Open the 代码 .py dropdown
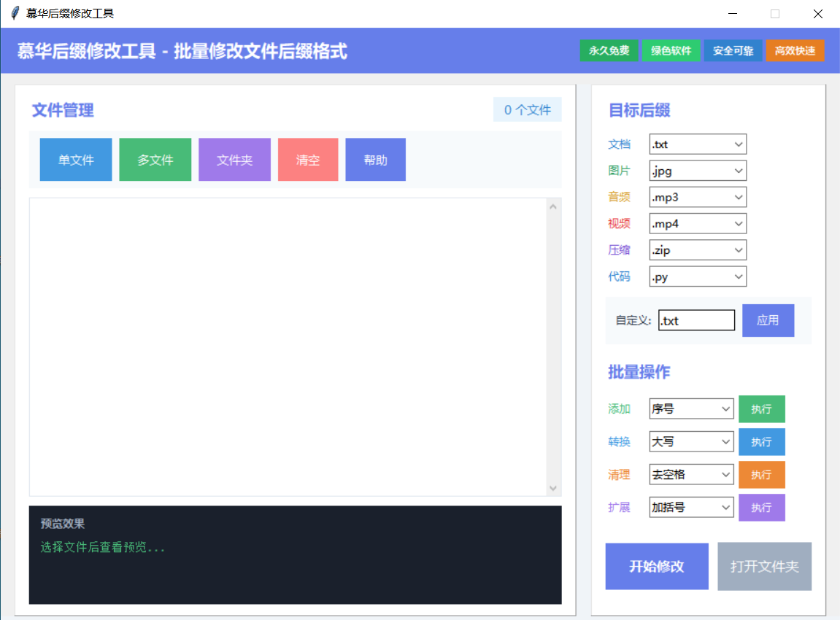 [x=698, y=276]
